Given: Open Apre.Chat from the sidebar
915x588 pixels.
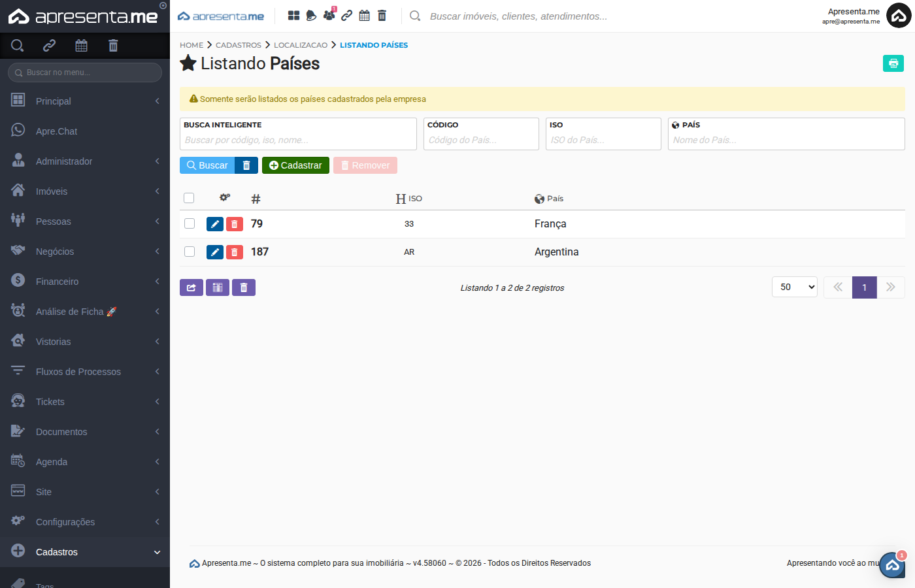Looking at the screenshot, I should (x=56, y=131).
